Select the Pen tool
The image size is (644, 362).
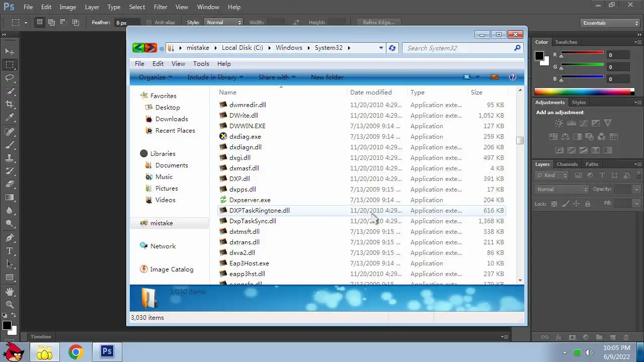click(x=10, y=237)
